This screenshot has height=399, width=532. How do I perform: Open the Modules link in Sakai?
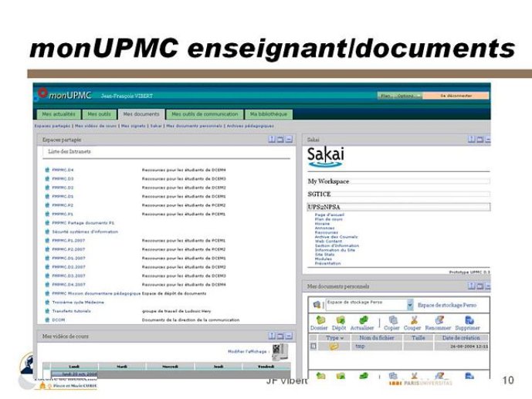tap(324, 259)
